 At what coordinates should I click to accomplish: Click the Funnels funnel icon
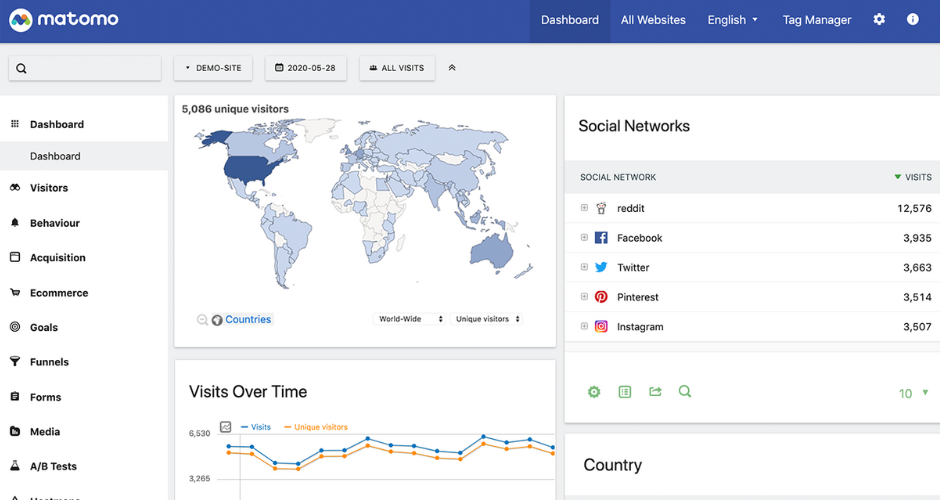pyautogui.click(x=15, y=362)
